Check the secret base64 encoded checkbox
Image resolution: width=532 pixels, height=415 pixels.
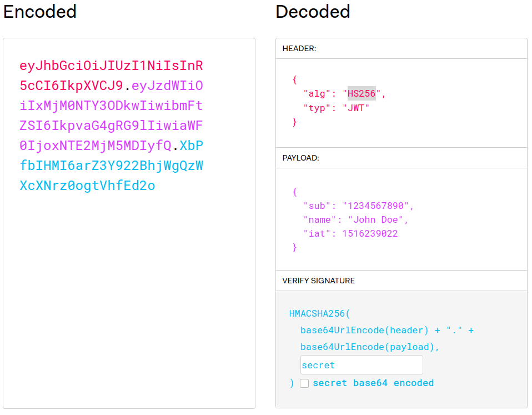coord(304,383)
